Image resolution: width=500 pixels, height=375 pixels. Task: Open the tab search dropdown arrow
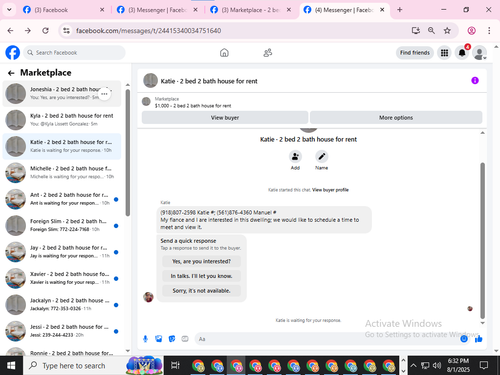click(x=9, y=10)
